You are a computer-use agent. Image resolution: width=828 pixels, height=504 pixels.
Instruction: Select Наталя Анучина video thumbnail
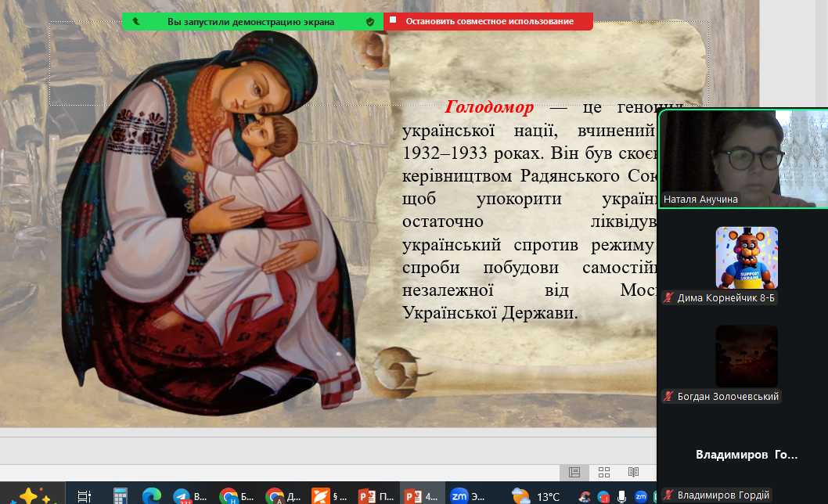pyautogui.click(x=743, y=158)
